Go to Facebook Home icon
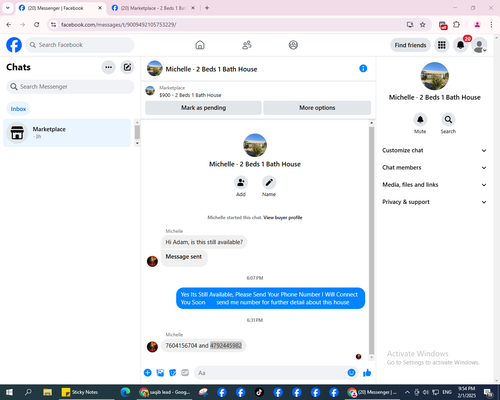 pos(200,45)
